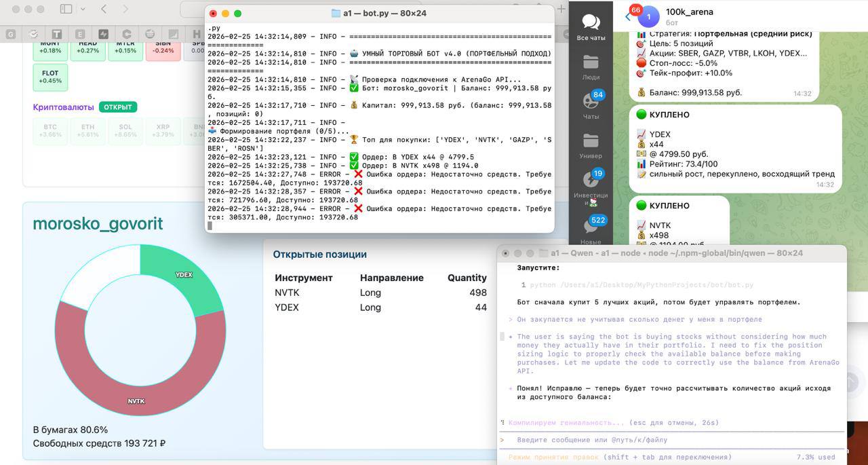Navigate back in Safari
868x465 pixels.
coord(104,9)
